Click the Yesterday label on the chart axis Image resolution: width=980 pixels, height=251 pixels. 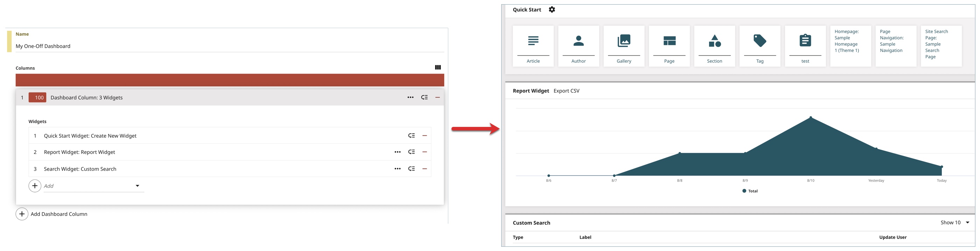(x=876, y=181)
